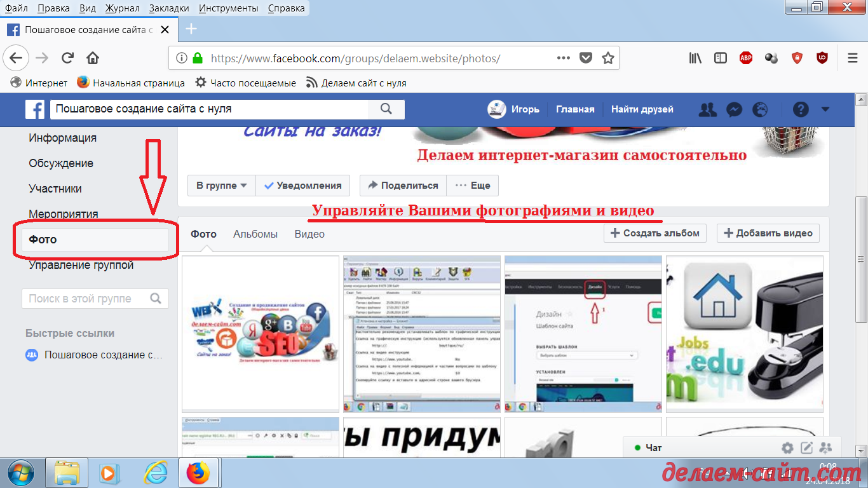Open chat settings gear icon
Screen dimensions: 868x488
[787, 448]
